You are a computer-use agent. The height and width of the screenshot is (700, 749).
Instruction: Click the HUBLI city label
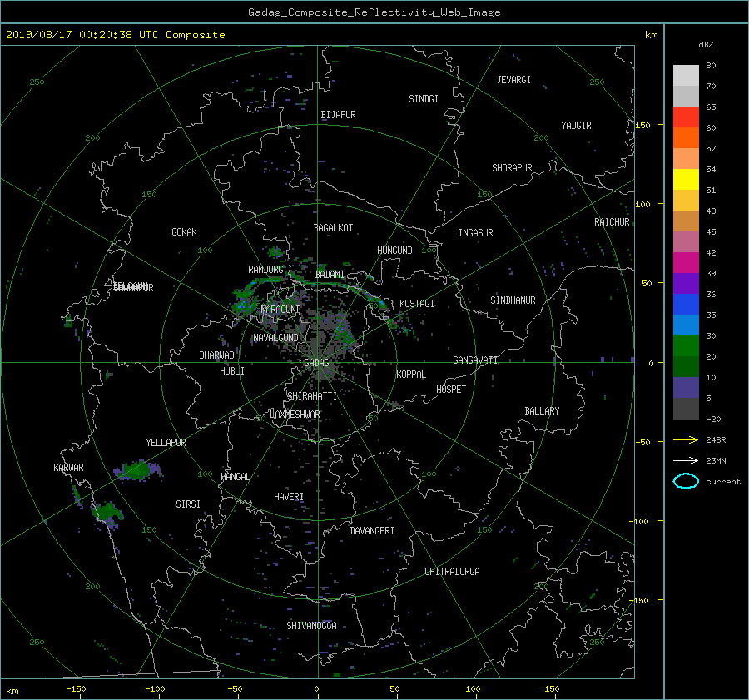(232, 371)
